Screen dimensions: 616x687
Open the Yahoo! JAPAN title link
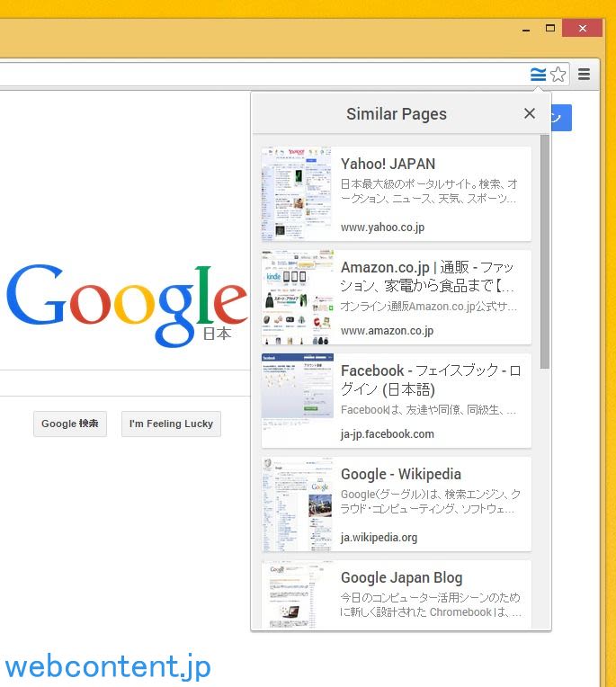[x=388, y=164]
